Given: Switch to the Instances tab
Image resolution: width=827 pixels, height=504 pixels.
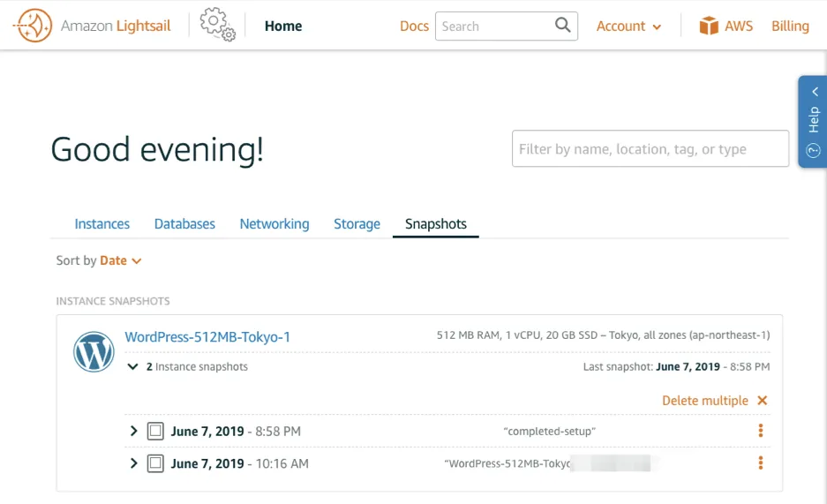Looking at the screenshot, I should pyautogui.click(x=101, y=224).
